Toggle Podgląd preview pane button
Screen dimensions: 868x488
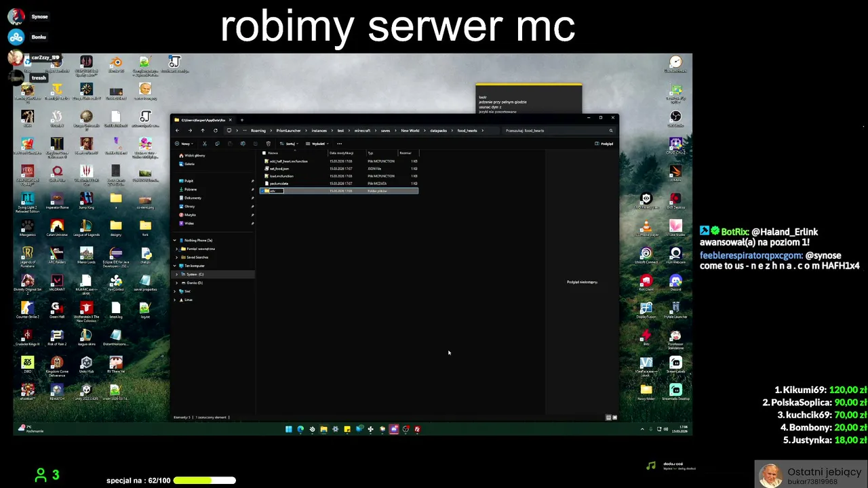(x=604, y=144)
